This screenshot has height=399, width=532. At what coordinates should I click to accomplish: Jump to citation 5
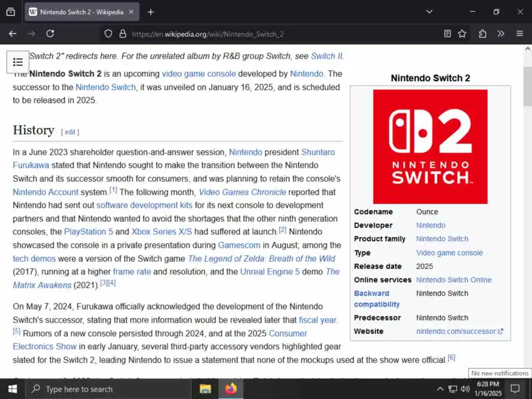pyautogui.click(x=17, y=331)
